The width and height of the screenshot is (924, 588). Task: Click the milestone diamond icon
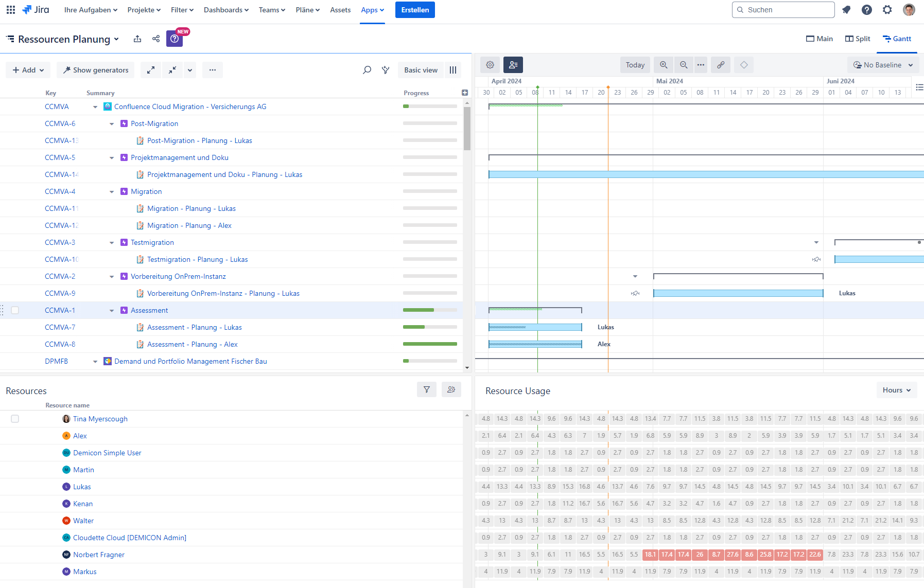[744, 65]
